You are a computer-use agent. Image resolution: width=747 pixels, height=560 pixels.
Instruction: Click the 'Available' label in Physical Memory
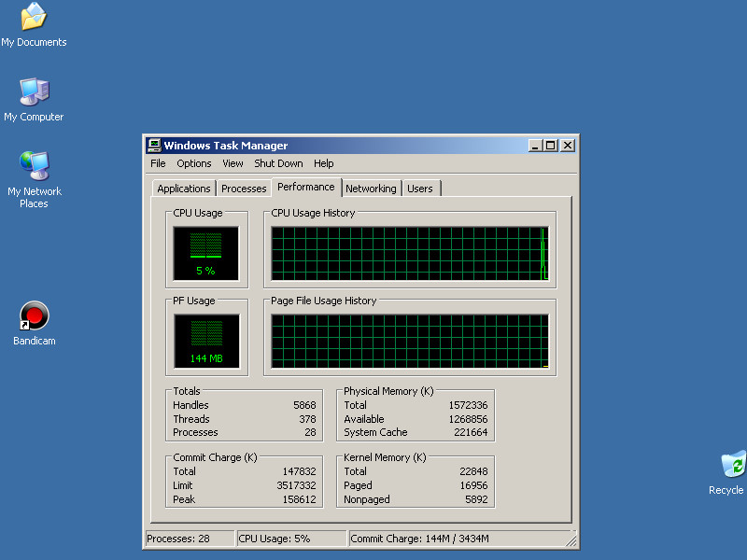(364, 419)
